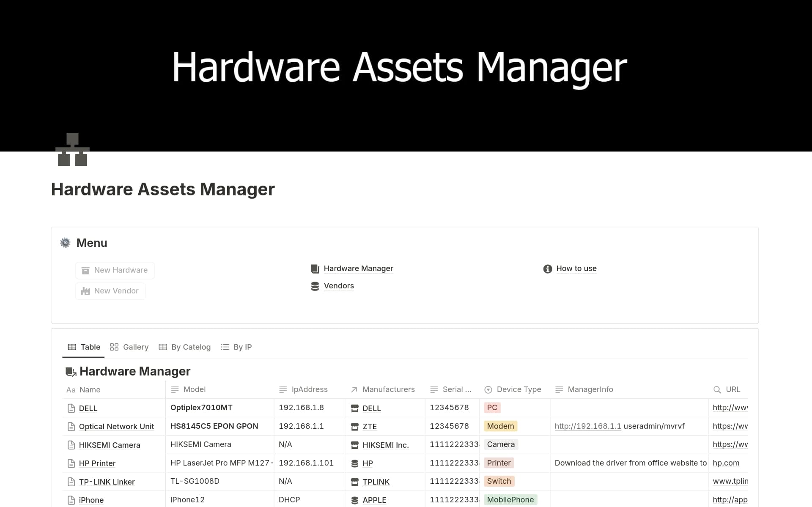The width and height of the screenshot is (812, 507).
Task: Click the book icon beside Hardware Manager link
Action: click(x=315, y=269)
